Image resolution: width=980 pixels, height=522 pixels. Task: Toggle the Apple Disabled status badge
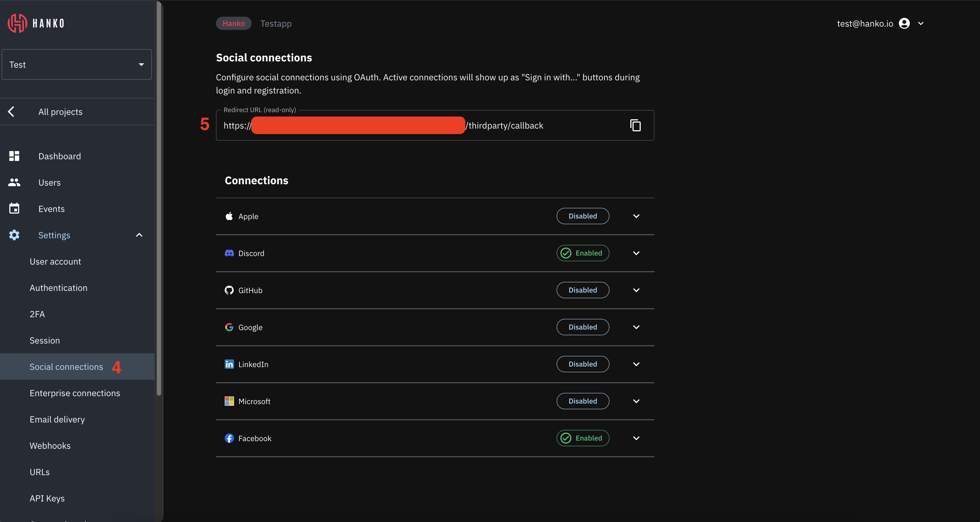(582, 216)
